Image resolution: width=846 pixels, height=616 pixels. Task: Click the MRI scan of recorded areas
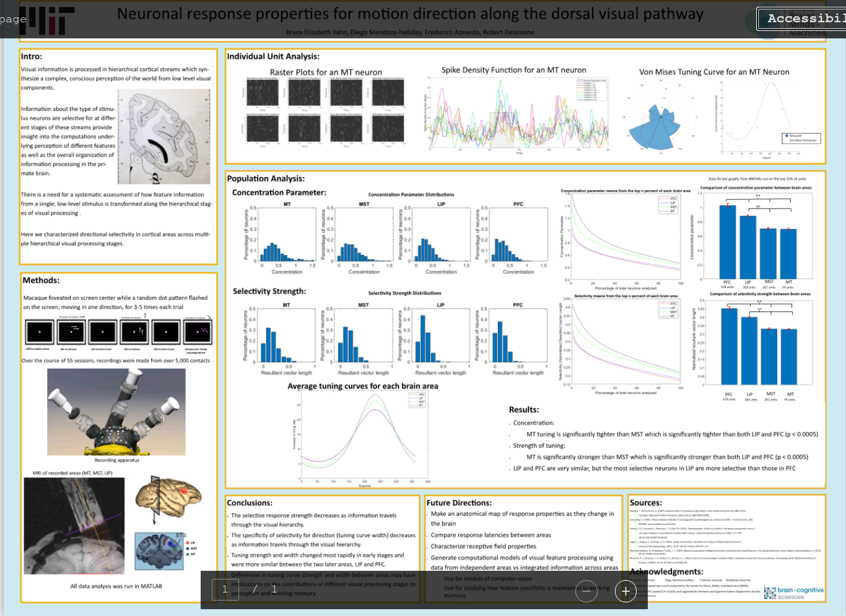coord(74,526)
